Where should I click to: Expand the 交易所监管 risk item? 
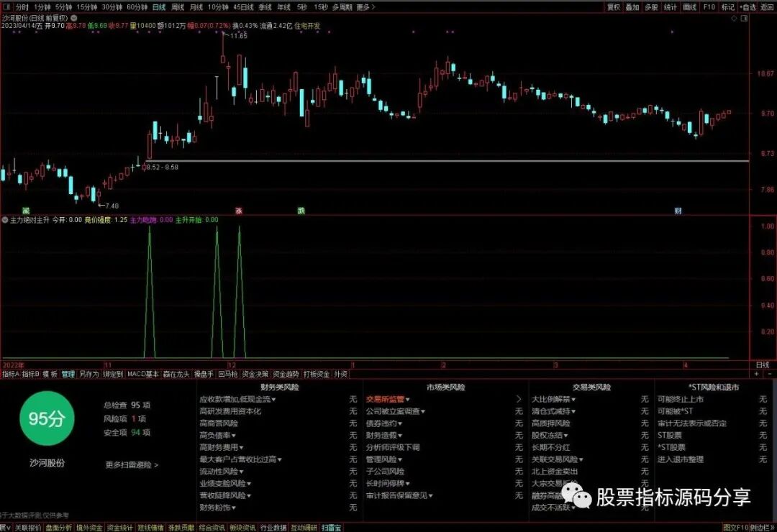[x=388, y=399]
